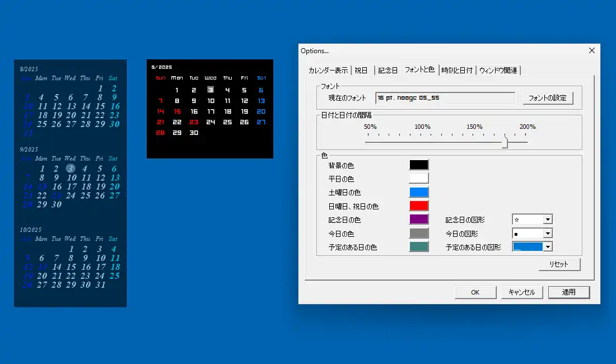This screenshot has width=616, height=364.
Task: Switch to the カレンダー表示 tab
Action: click(x=328, y=71)
